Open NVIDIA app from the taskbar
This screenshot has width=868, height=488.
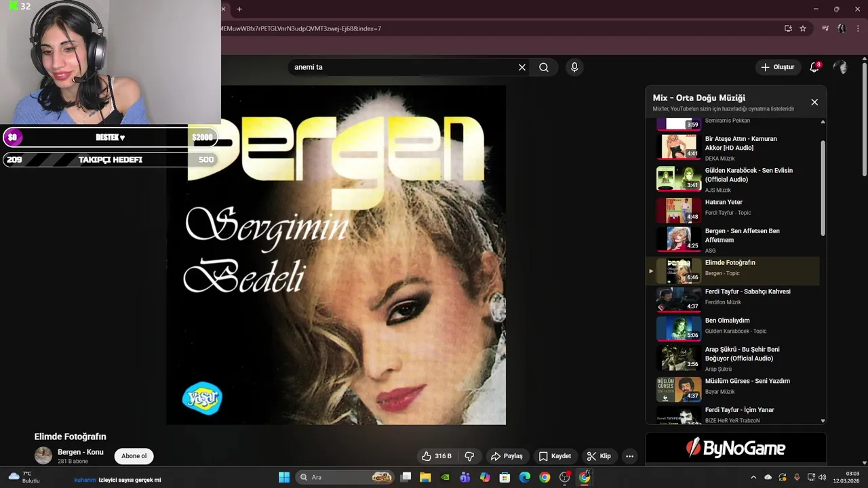click(445, 477)
